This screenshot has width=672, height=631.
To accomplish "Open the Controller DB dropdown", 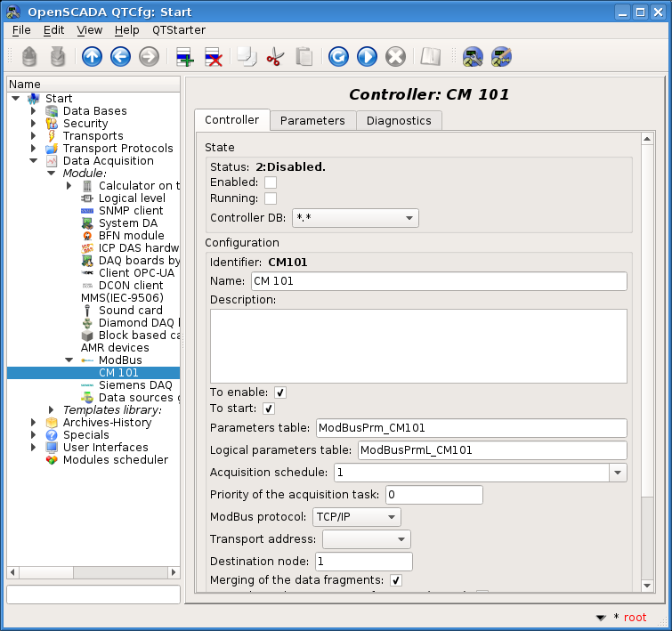I will tap(355, 218).
